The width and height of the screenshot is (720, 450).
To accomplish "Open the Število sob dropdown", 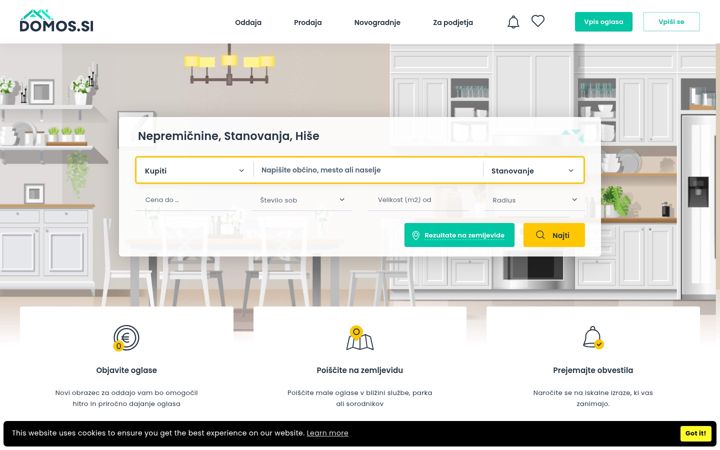I will click(x=302, y=200).
